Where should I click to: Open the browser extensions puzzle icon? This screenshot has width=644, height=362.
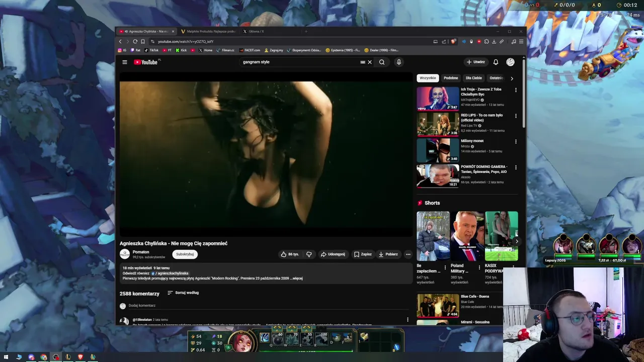click(487, 42)
